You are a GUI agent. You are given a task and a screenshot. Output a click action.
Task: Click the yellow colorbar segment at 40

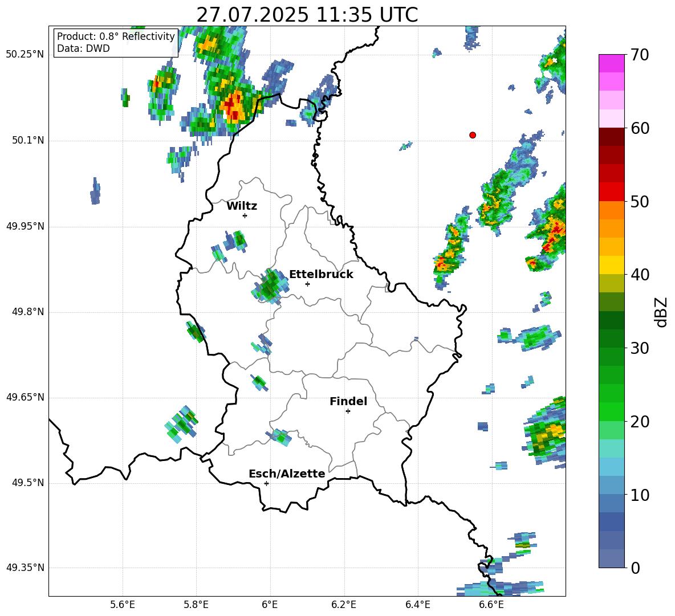[611, 265]
